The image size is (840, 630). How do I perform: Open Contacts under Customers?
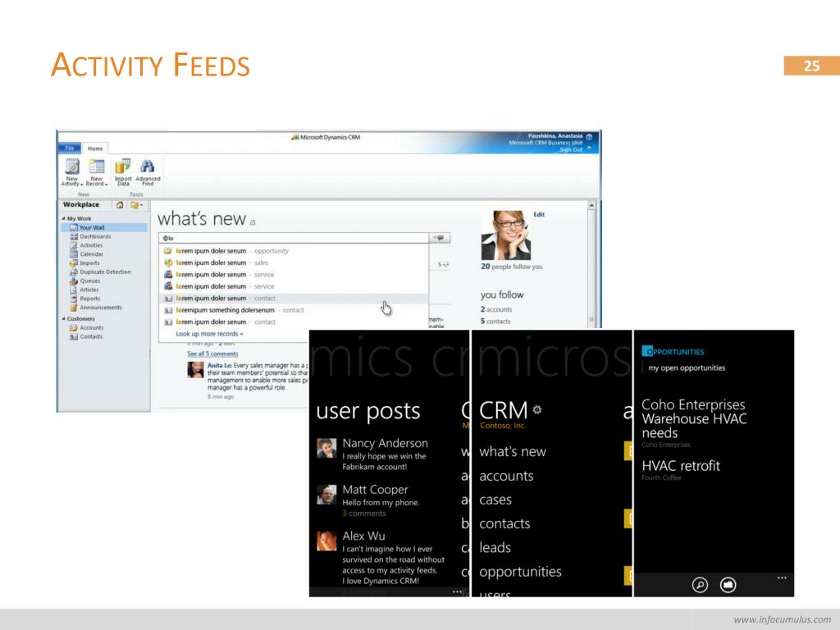[85, 336]
